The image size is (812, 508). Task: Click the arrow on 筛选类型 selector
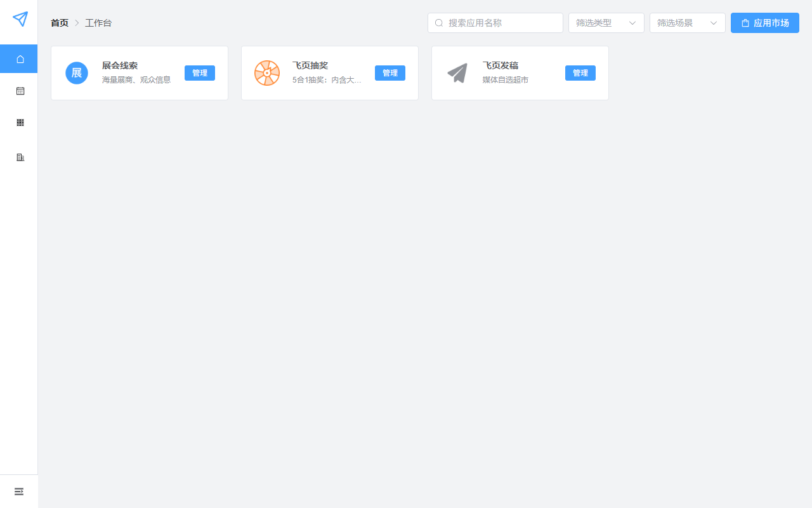[x=632, y=23]
